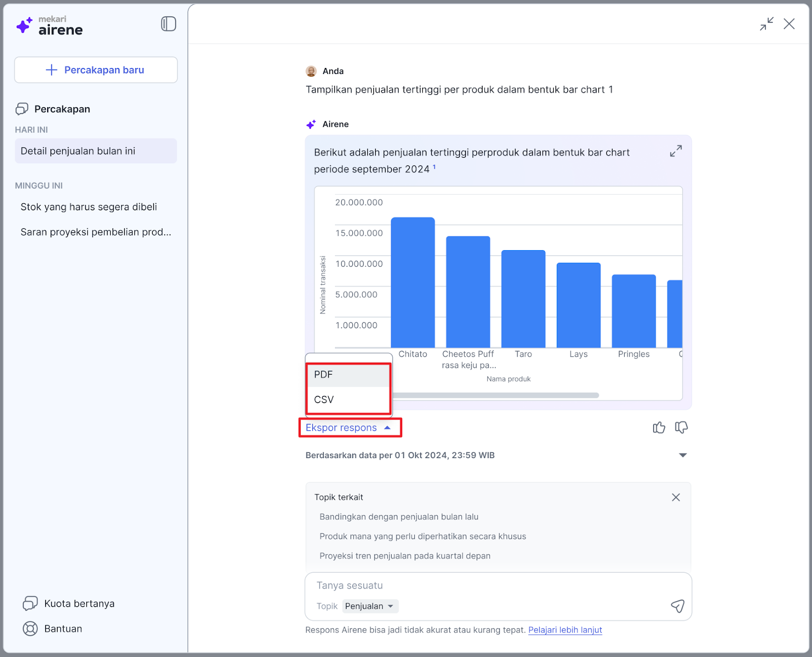Shrink the chat window with collapse arrows
Viewport: 812px width, 657px height.
pyautogui.click(x=766, y=24)
